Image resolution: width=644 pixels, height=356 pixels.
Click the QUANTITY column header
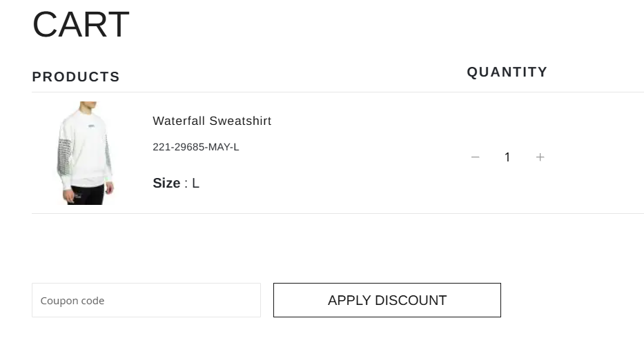coord(507,72)
